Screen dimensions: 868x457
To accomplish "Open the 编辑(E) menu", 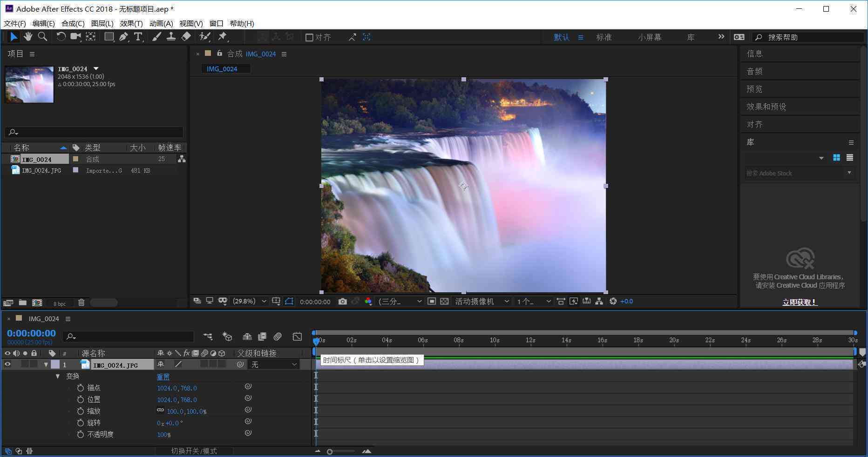I will [x=44, y=23].
